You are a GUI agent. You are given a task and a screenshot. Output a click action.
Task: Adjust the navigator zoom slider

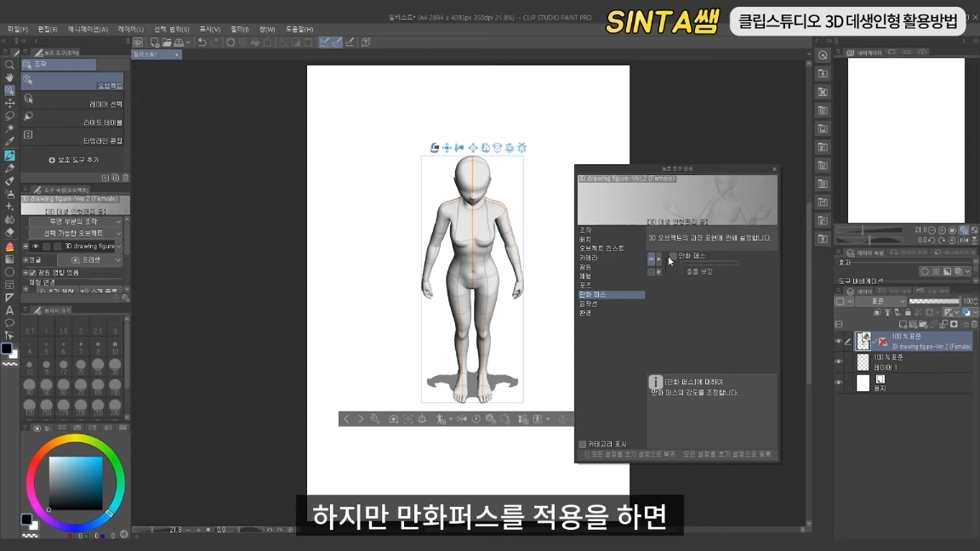click(x=869, y=230)
